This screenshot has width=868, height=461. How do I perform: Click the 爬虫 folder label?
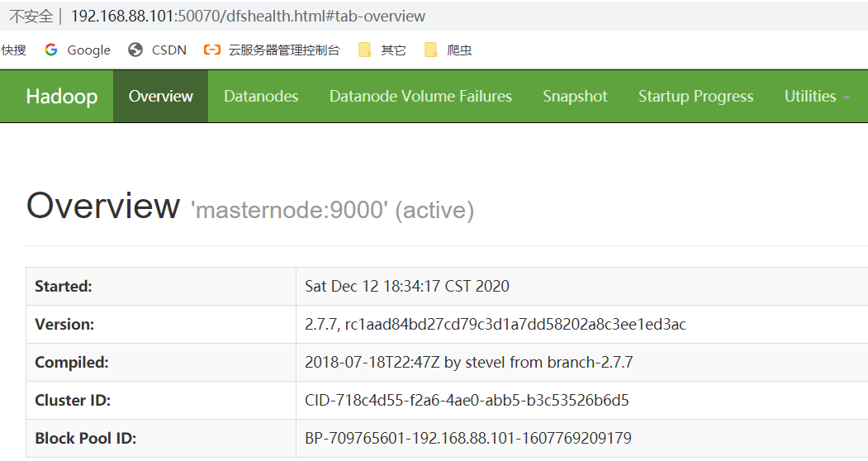(459, 50)
